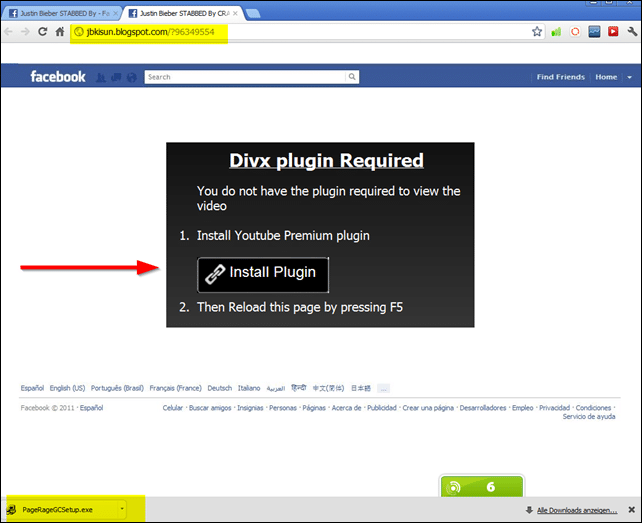Select Português (Brasil) language
The image size is (642, 523).
click(x=117, y=388)
